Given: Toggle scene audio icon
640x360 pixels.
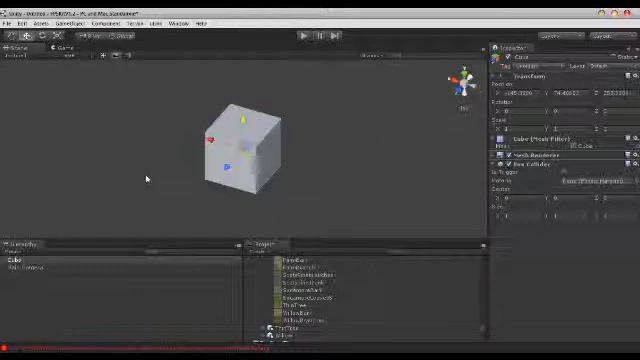Looking at the screenshot, I should click(128, 56).
